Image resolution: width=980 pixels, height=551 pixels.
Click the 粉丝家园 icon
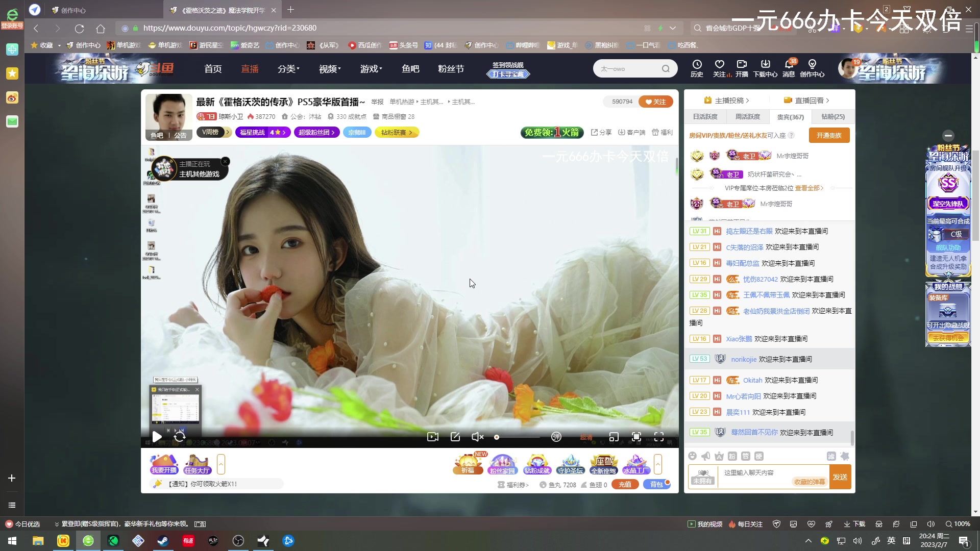click(503, 463)
